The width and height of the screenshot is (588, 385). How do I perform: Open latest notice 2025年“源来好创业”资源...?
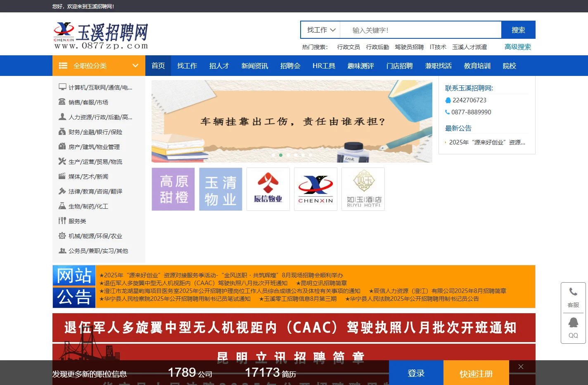click(x=487, y=142)
